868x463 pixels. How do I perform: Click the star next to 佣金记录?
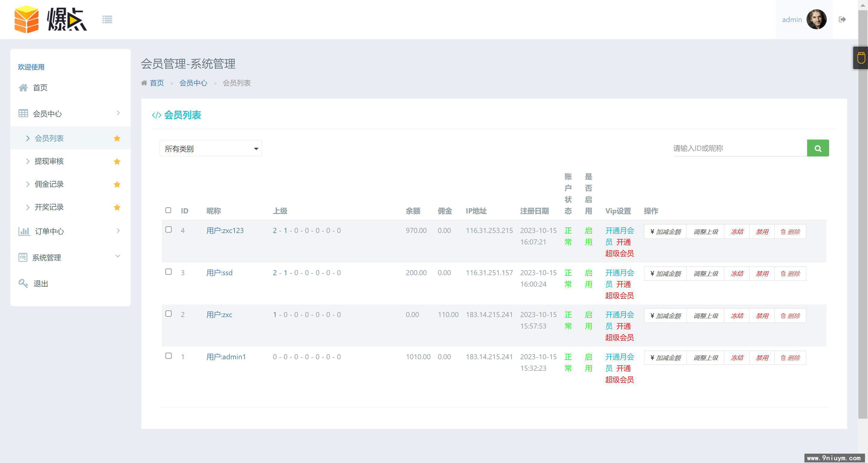(x=117, y=184)
